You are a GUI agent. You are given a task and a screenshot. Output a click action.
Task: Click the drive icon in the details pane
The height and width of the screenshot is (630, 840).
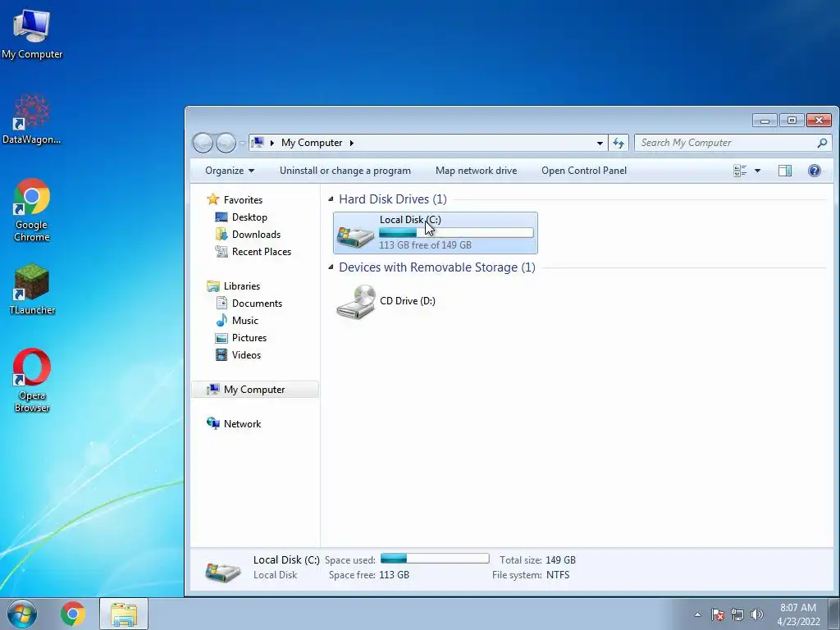[223, 571]
